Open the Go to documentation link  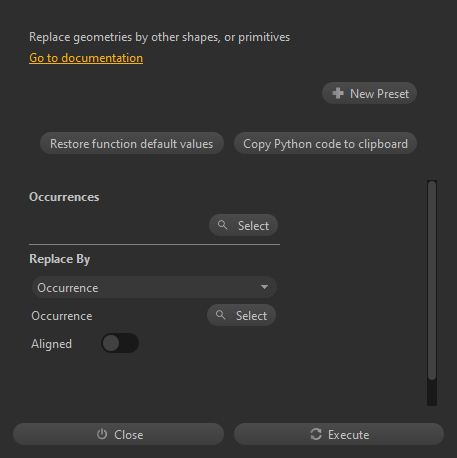[86, 58]
